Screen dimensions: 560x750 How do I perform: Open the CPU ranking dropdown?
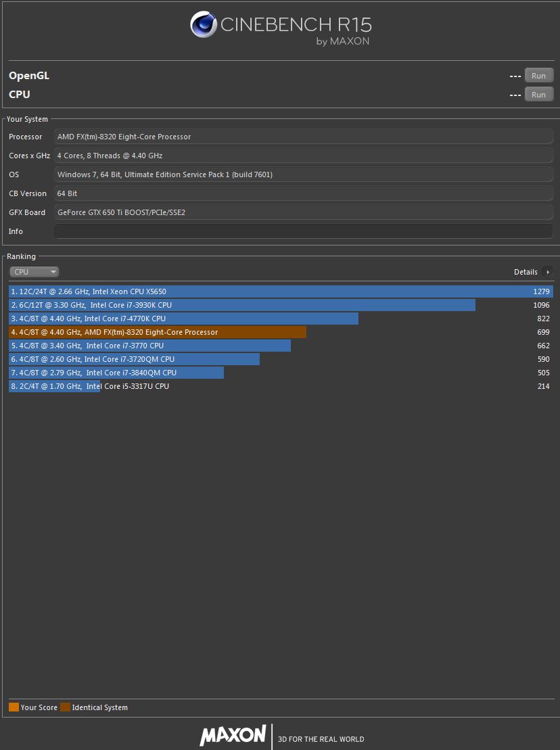[34, 272]
